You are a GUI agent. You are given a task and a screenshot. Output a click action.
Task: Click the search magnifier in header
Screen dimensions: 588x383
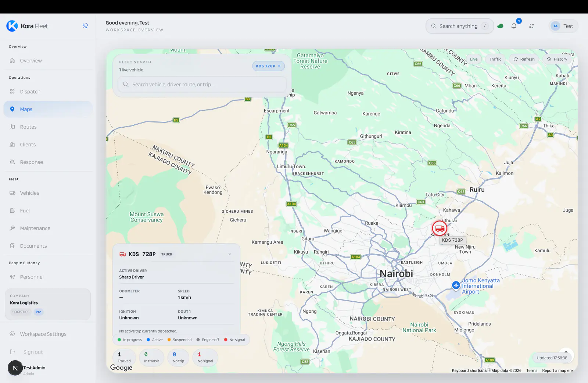coord(434,26)
